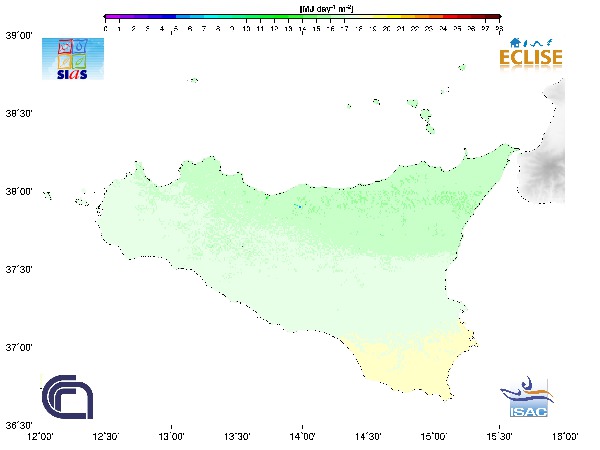Click the 38°30' latitude label
The width and height of the screenshot is (600, 450).
19,114
